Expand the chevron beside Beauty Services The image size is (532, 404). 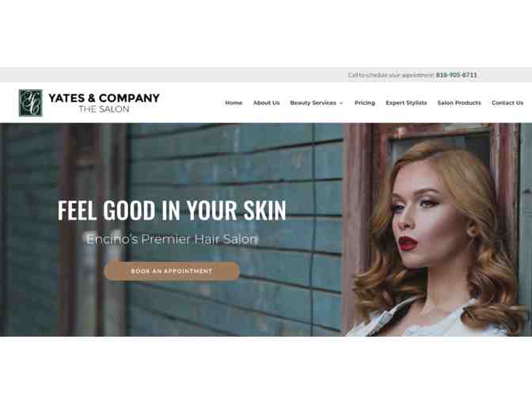pyautogui.click(x=341, y=103)
